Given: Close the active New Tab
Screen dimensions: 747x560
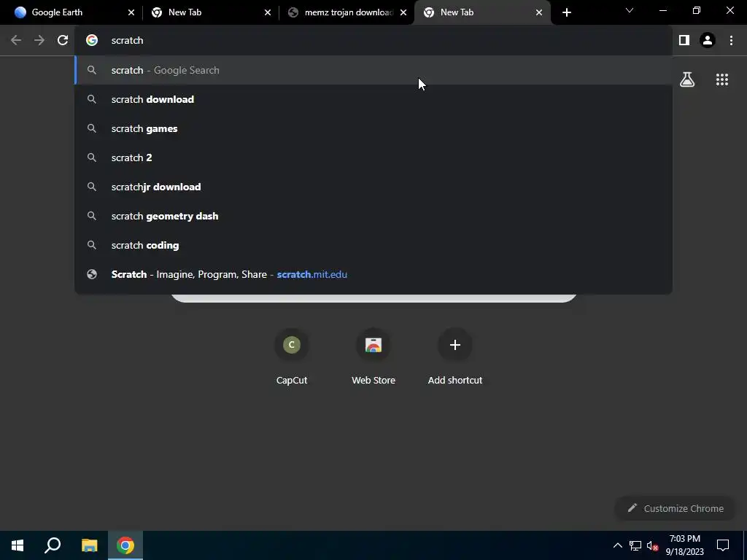Looking at the screenshot, I should click(539, 12).
